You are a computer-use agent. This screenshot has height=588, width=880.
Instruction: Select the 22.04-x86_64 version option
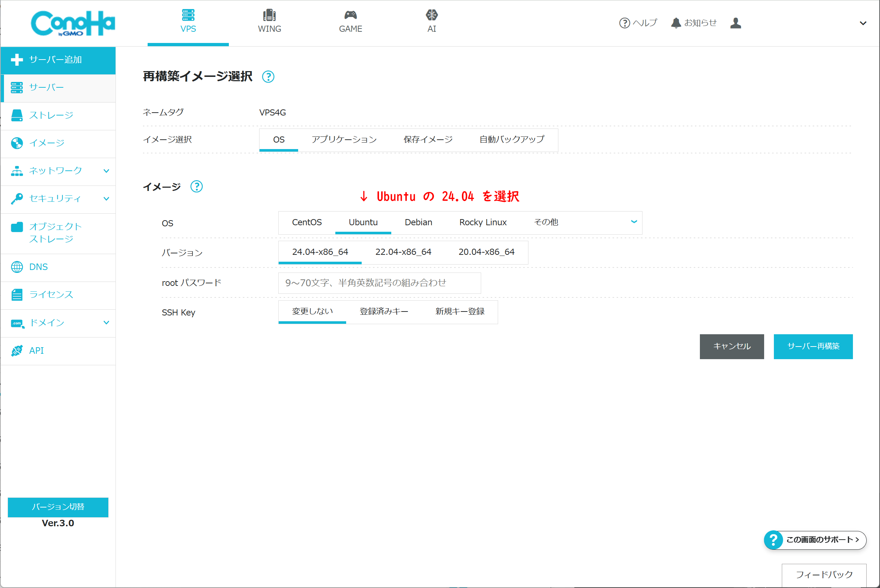(403, 252)
